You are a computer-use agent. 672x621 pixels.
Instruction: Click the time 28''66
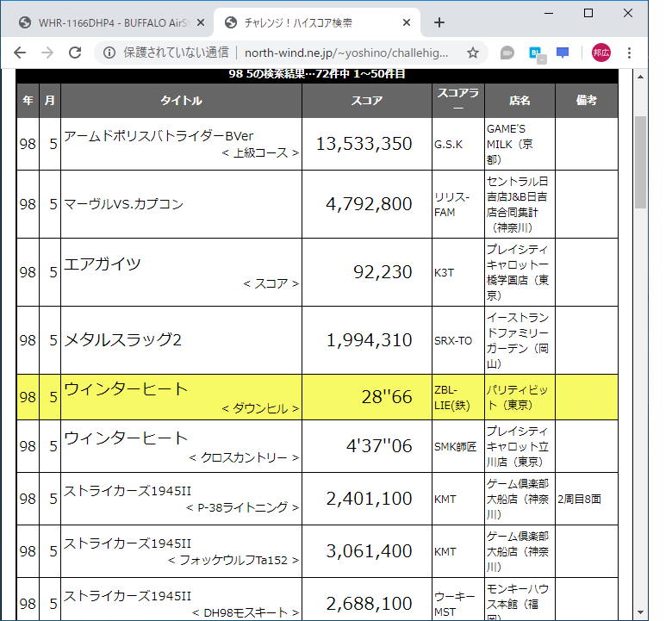(x=387, y=397)
